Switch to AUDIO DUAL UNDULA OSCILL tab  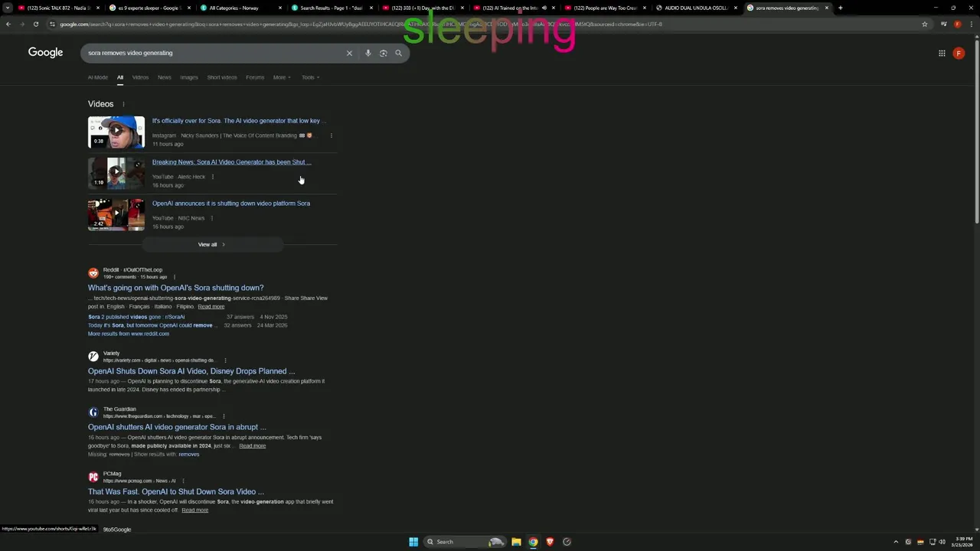[696, 8]
